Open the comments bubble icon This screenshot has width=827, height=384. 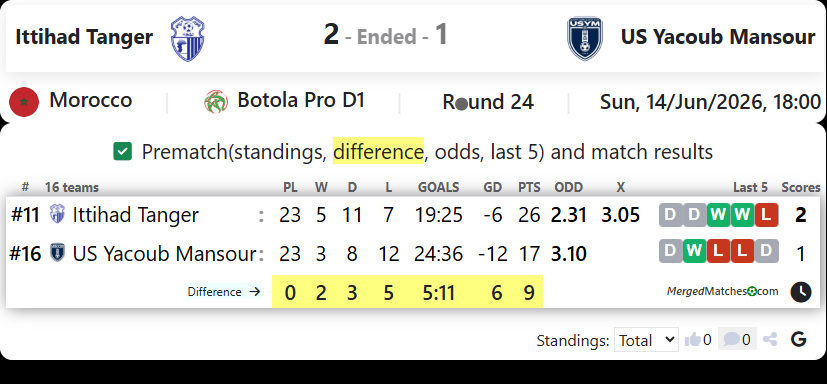[x=731, y=339]
